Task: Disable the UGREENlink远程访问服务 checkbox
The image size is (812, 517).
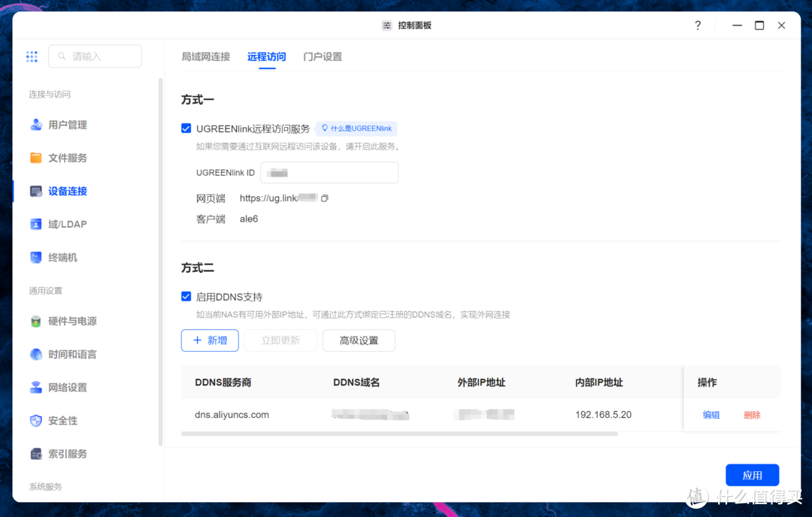Action: click(186, 128)
